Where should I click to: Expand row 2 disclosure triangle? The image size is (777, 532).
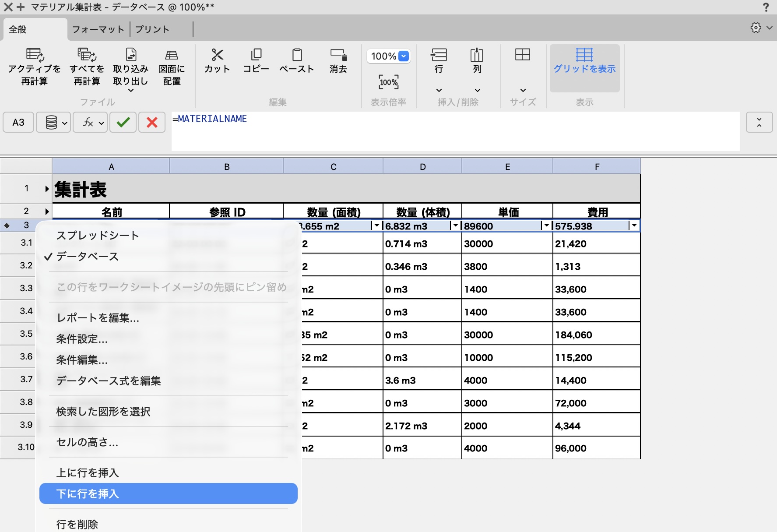pos(47,211)
